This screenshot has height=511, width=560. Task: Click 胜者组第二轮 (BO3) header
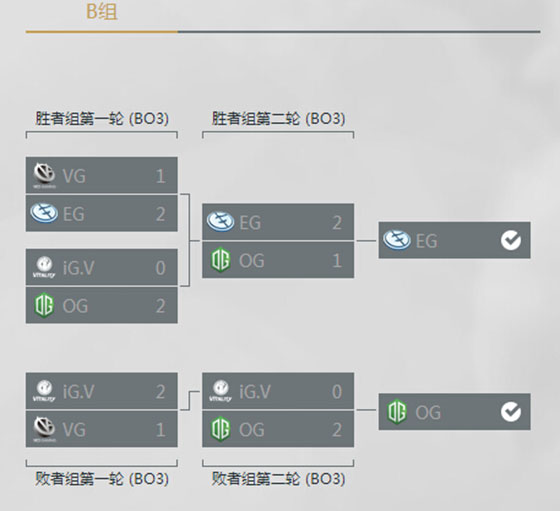click(x=279, y=118)
